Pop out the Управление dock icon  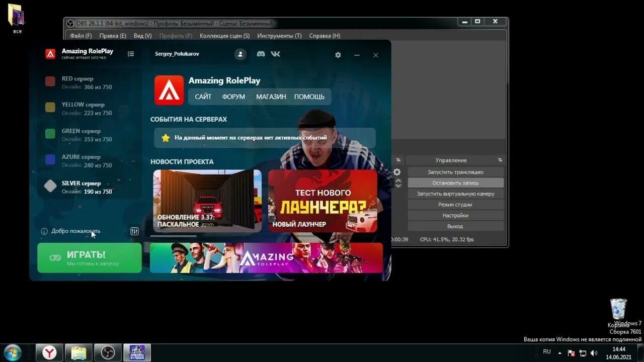pos(500,160)
